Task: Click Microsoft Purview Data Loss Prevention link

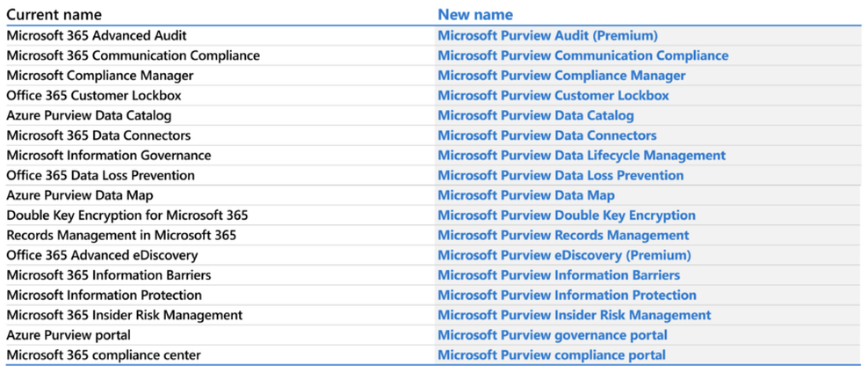Action: point(561,176)
